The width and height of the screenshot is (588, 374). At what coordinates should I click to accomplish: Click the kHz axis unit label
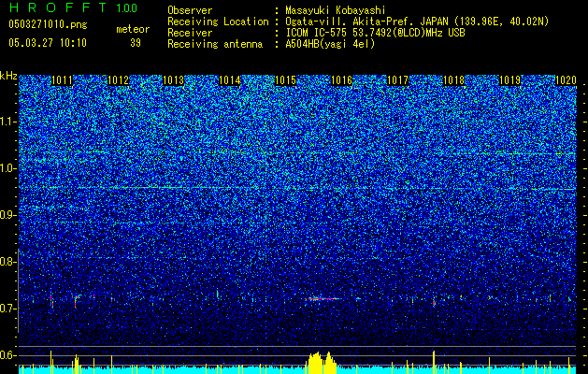[x=8, y=76]
